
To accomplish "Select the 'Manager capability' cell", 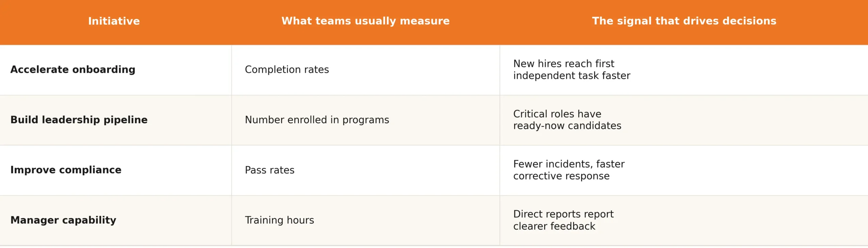I will pyautogui.click(x=63, y=220).
